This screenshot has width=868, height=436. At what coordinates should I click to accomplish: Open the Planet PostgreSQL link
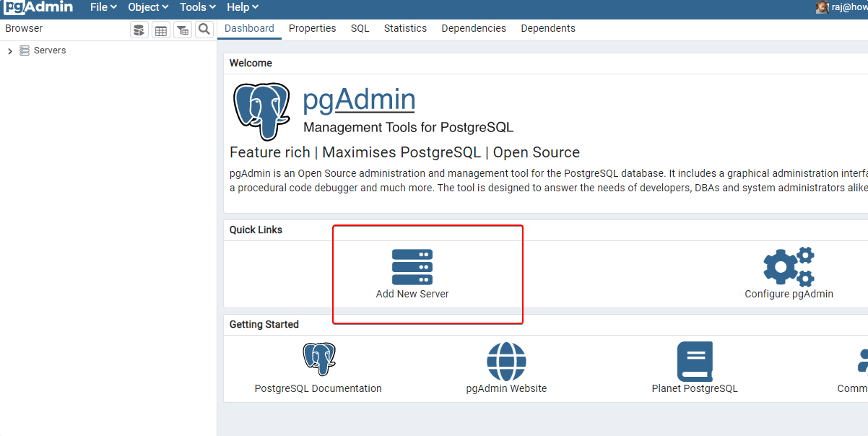[x=695, y=388]
